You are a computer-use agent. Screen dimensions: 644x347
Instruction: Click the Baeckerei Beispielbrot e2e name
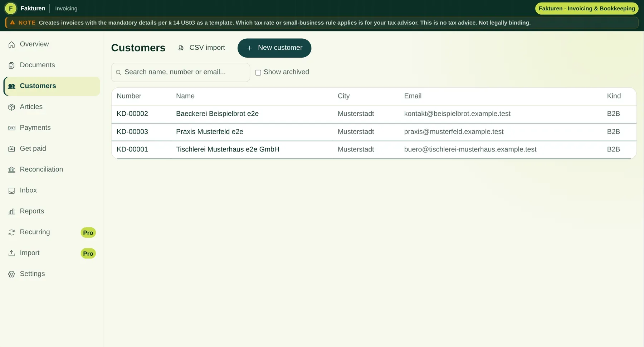(x=217, y=114)
